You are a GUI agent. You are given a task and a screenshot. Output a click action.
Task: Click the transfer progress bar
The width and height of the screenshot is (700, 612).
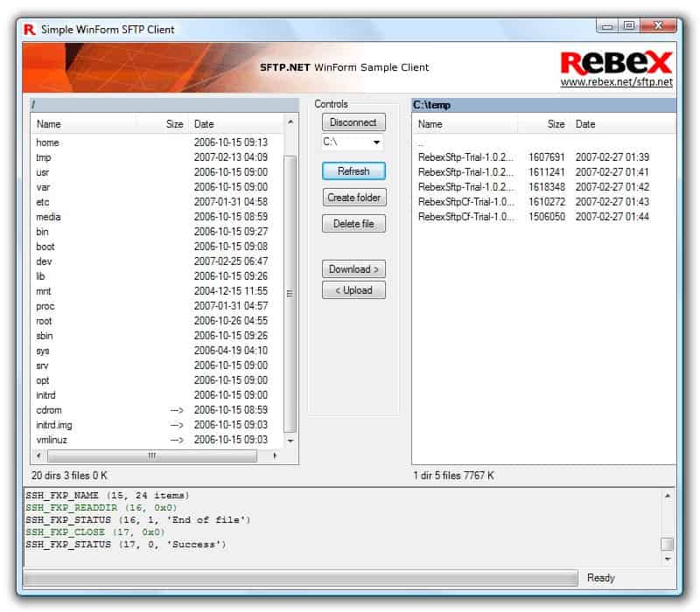coord(301,579)
